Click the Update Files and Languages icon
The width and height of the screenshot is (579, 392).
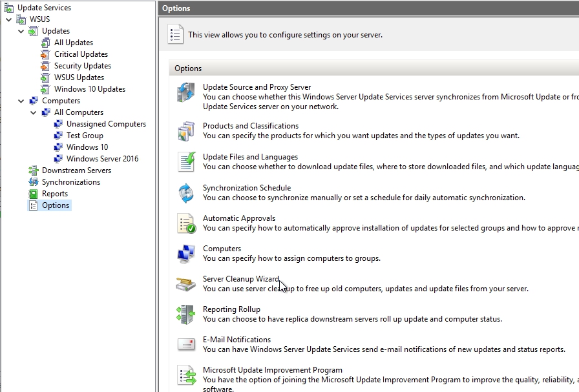tap(185, 162)
